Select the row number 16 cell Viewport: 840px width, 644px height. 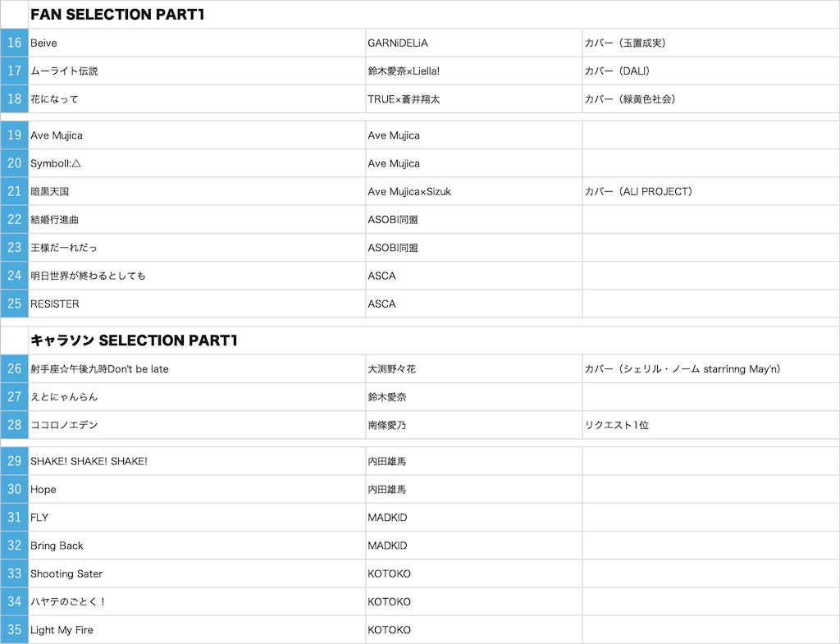14,43
